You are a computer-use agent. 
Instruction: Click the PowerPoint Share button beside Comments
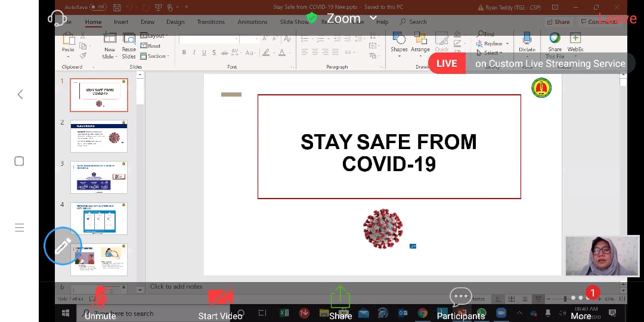tap(558, 22)
